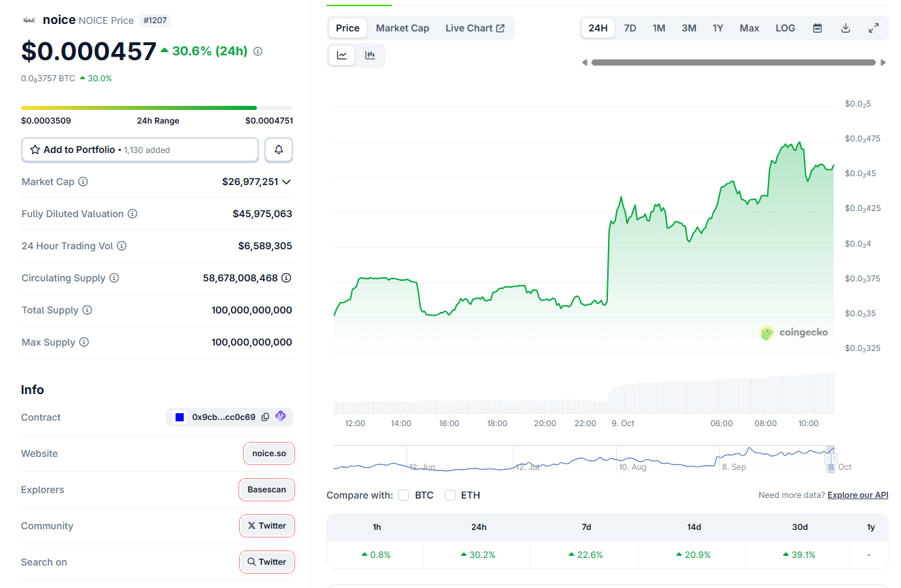Open the noice.so website link
Viewport: 901px width, 588px height.
coord(268,453)
